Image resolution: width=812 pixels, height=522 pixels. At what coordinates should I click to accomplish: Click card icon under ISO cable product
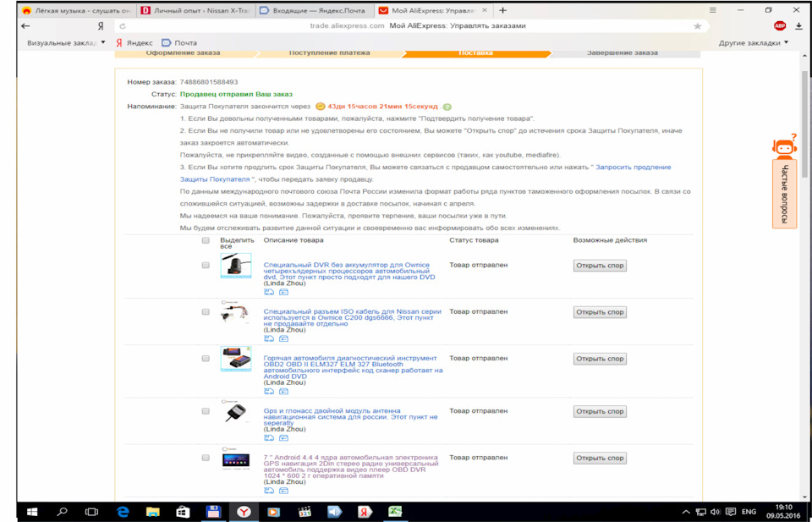pyautogui.click(x=284, y=338)
